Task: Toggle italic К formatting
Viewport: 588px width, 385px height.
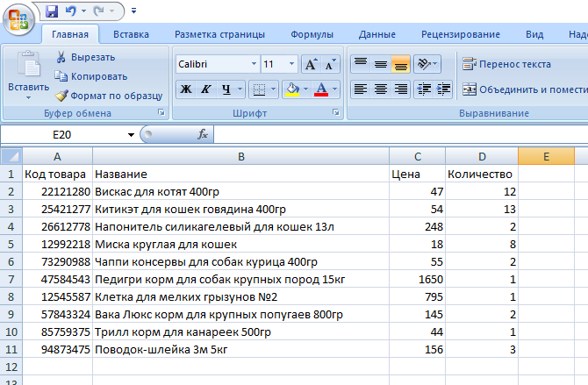Action: [x=206, y=89]
